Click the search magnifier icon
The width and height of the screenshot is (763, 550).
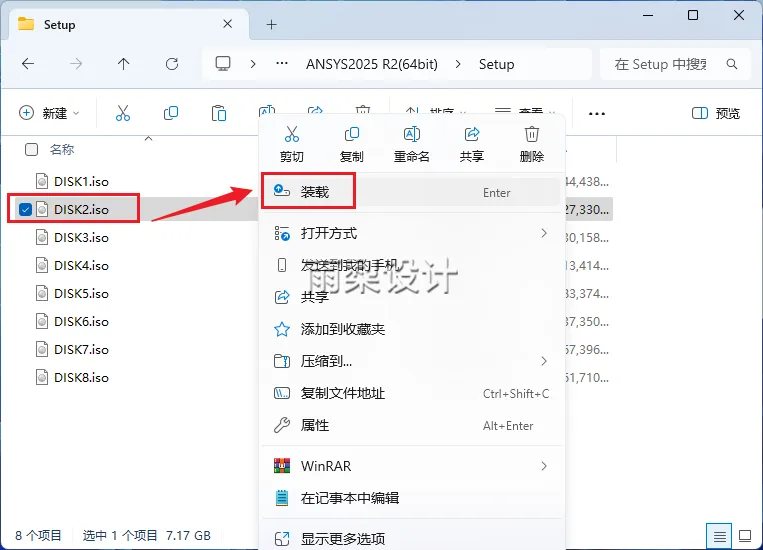731,64
